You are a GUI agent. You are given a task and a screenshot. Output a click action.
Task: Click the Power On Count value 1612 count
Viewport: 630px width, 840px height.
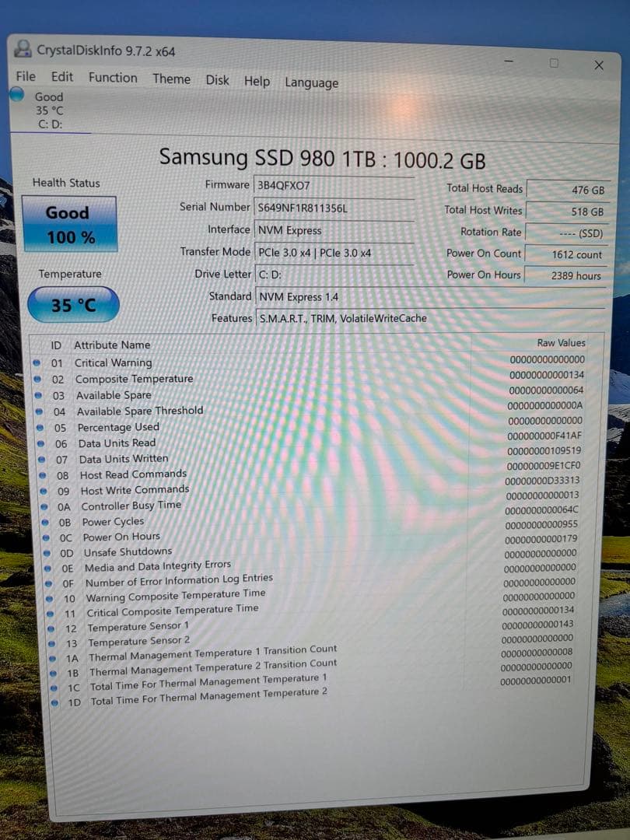(x=565, y=254)
